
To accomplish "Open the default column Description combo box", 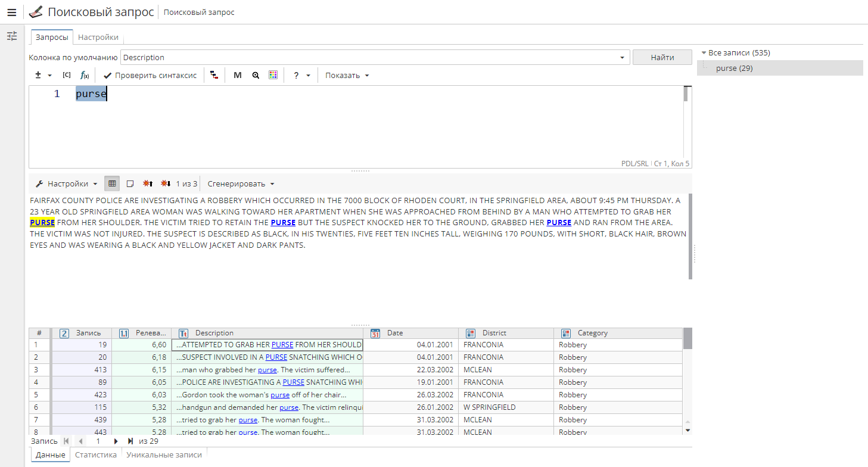I will [375, 57].
